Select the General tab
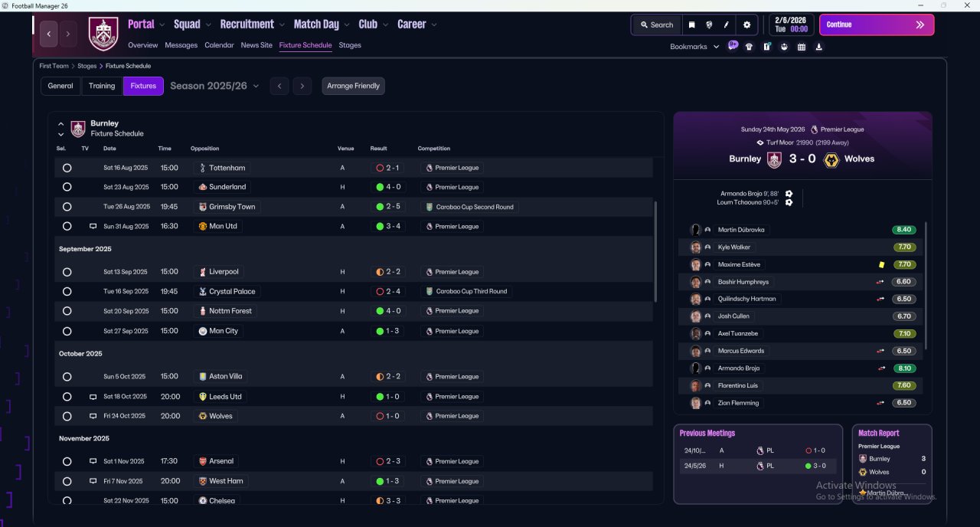This screenshot has height=527, width=980. 60,86
